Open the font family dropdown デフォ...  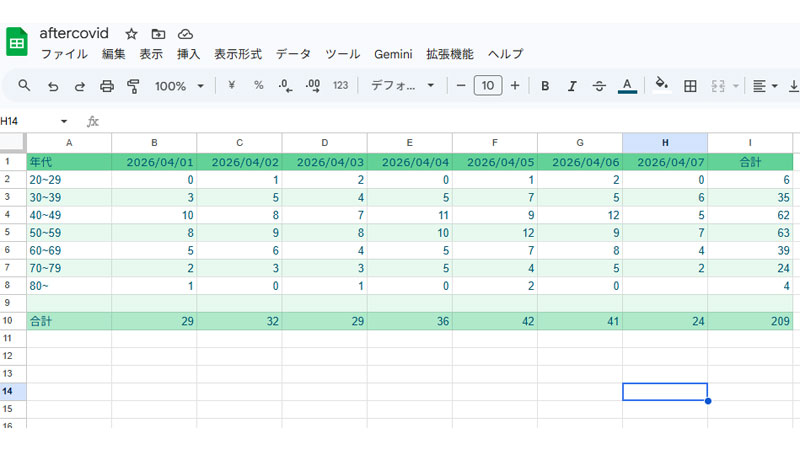click(403, 86)
